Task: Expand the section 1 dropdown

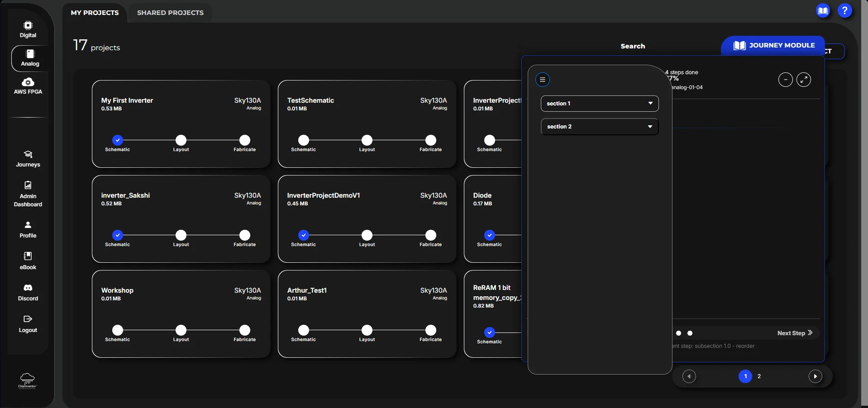Action: (600, 104)
